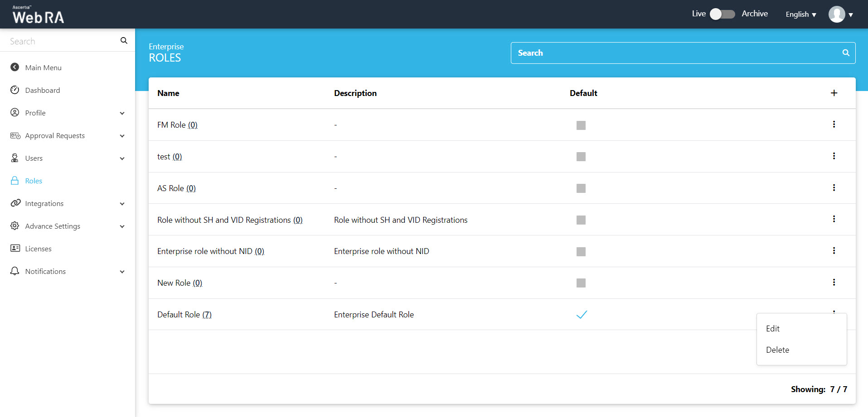Click the plus icon to add role
This screenshot has height=417, width=868.
coord(834,93)
